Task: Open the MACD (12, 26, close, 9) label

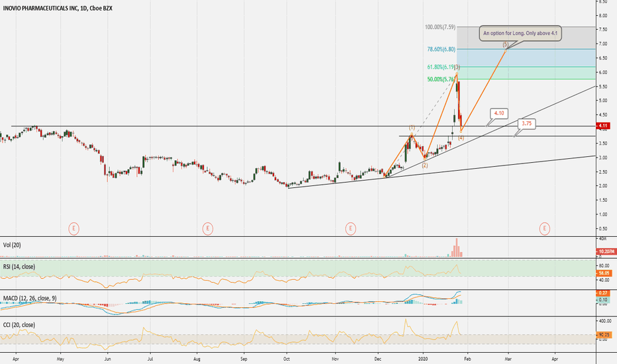Action: pos(30,298)
